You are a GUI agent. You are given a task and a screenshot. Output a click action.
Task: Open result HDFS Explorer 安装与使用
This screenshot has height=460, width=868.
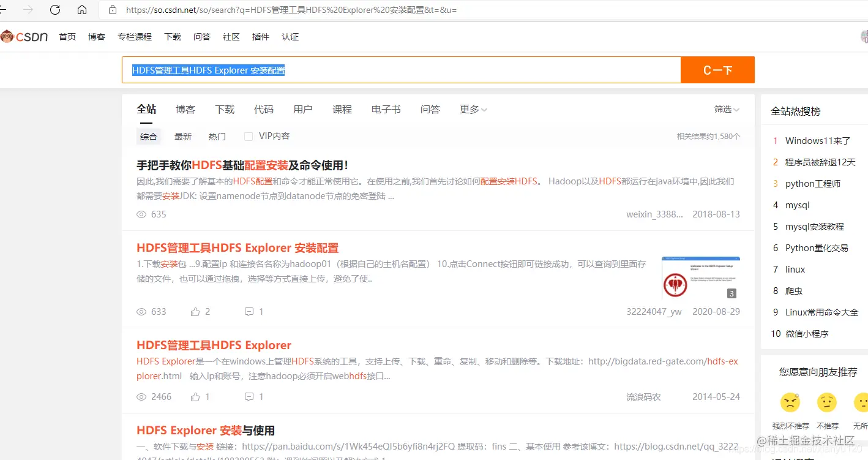206,431
